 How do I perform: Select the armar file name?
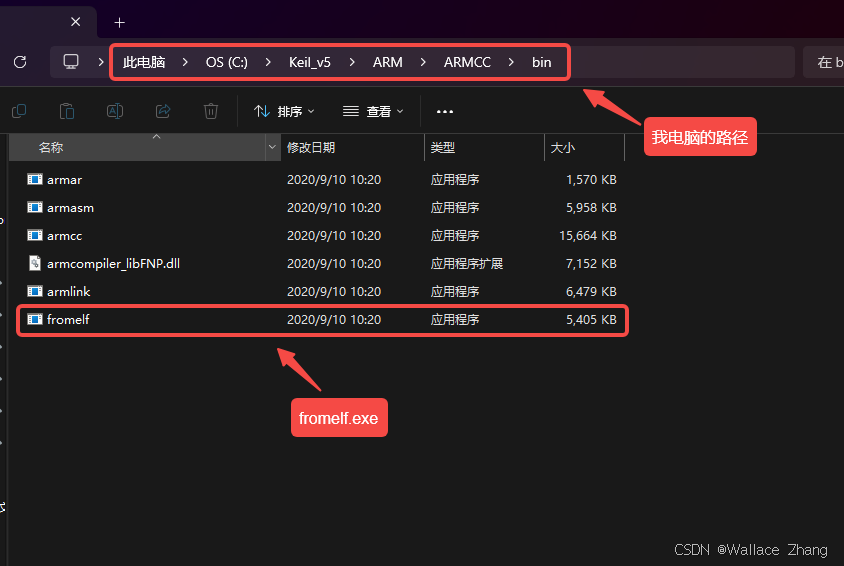tap(65, 180)
